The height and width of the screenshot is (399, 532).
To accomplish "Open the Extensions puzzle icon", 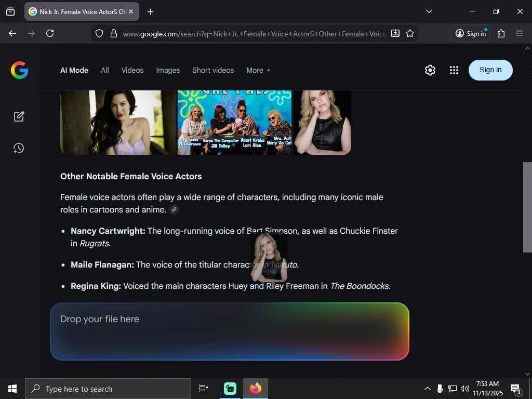I will coord(501,33).
